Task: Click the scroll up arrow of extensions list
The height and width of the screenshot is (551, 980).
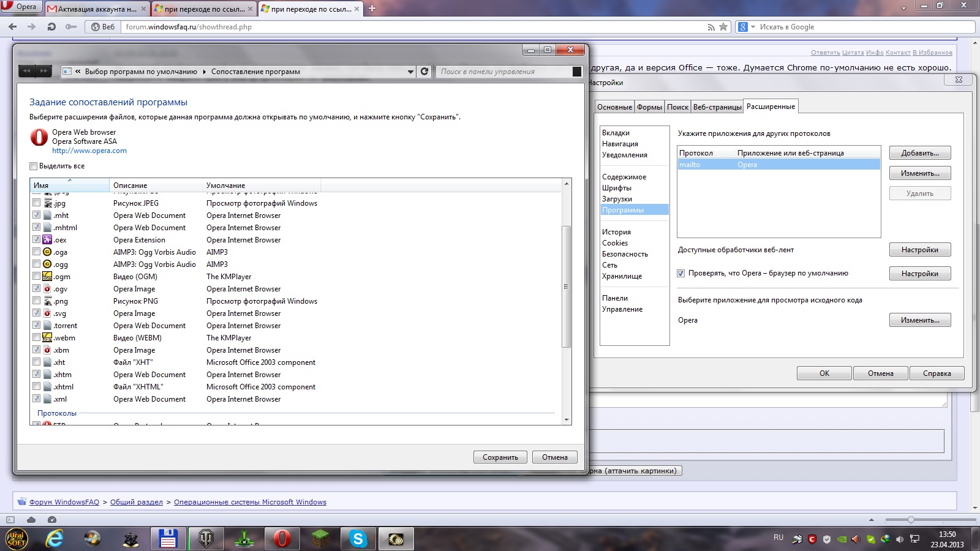Action: tap(567, 184)
